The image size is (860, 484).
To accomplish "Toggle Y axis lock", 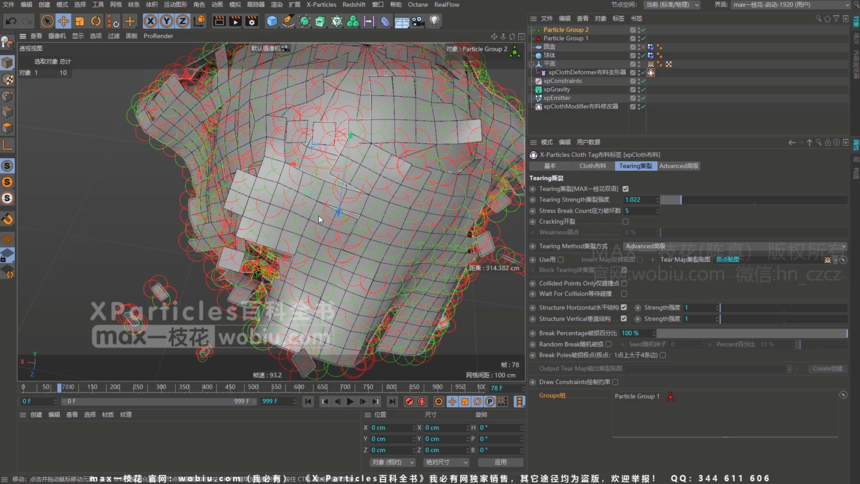I will (166, 21).
